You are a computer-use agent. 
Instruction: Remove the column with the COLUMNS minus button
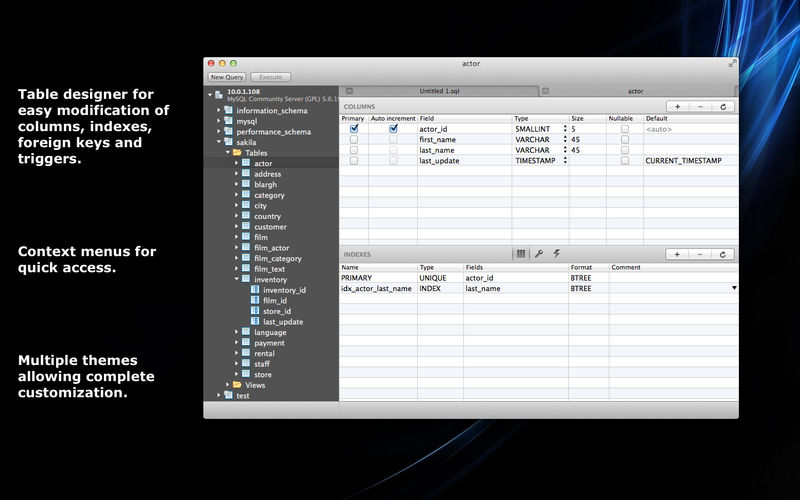coord(699,106)
